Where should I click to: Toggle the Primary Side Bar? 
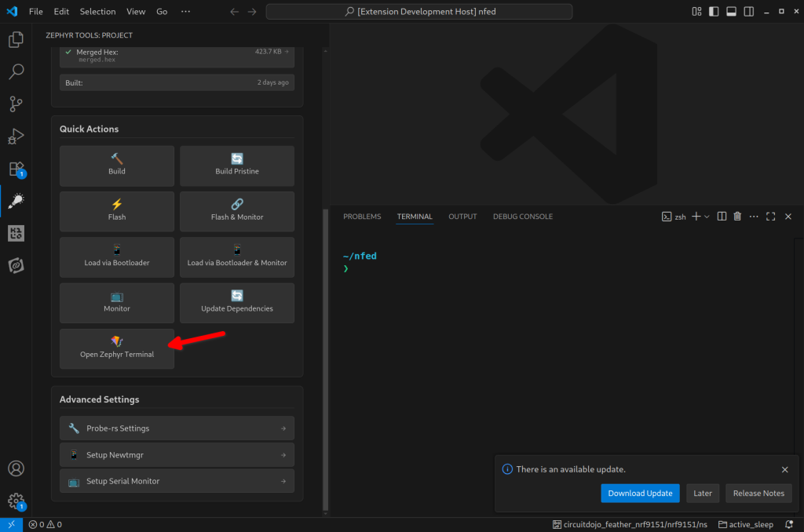714,11
